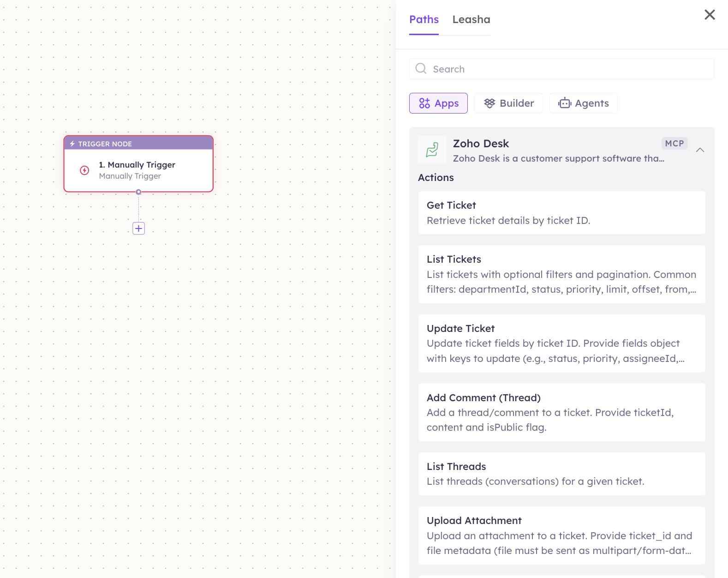This screenshot has height=578, width=728.
Task: Click the MCP badge on Zoho Desk
Action: click(674, 144)
